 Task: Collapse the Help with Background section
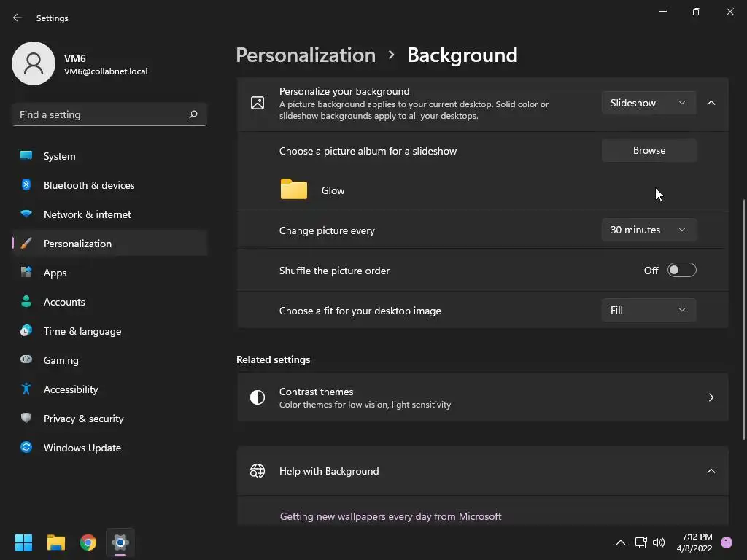[x=711, y=471]
